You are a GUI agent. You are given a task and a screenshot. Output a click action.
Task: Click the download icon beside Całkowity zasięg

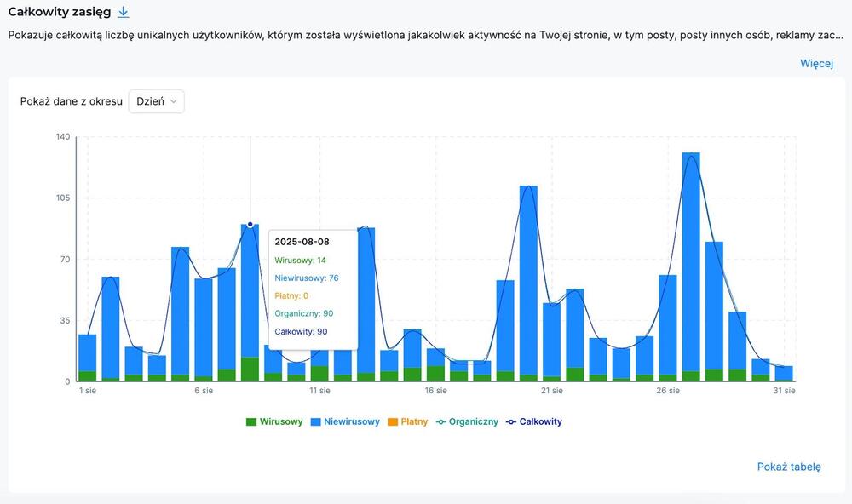124,12
